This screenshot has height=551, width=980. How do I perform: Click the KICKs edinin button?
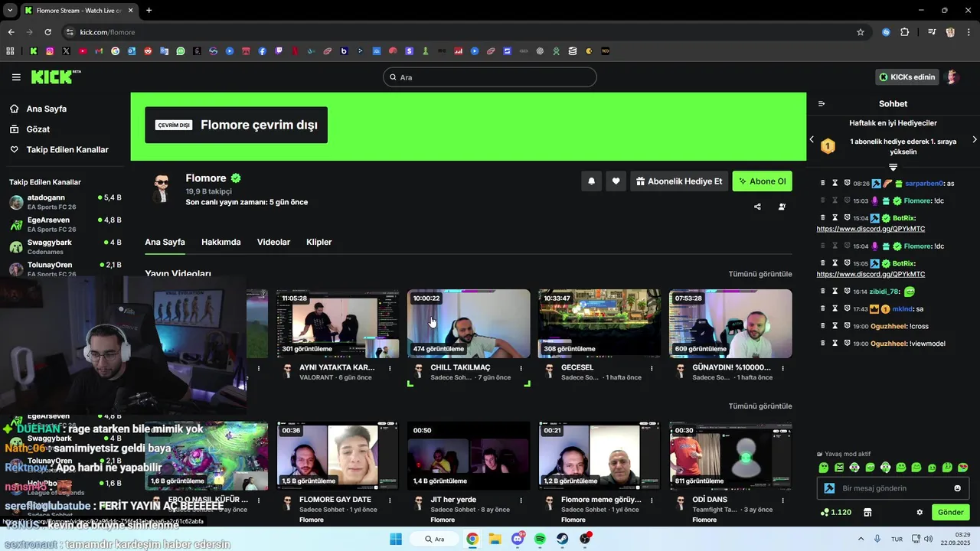[907, 77]
